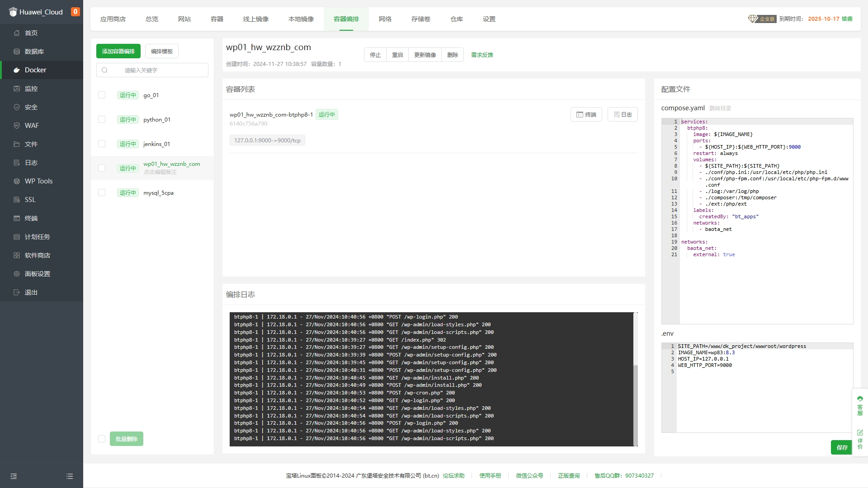Click the 软件商店 grid icon

(x=17, y=255)
